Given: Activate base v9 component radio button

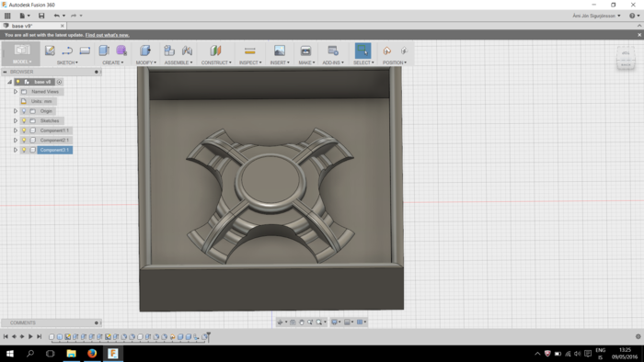Looking at the screenshot, I should [59, 82].
